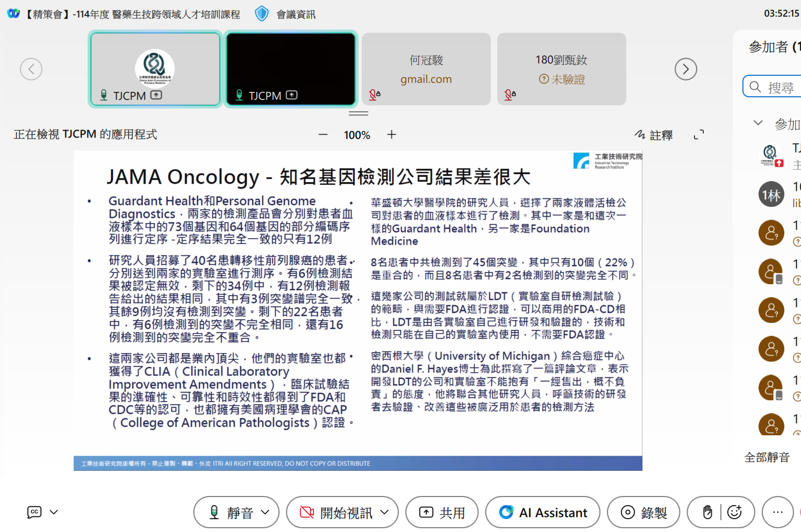The width and height of the screenshot is (801, 532).
Task: Click the meeting timer 03:52:15
Action: coord(781,13)
